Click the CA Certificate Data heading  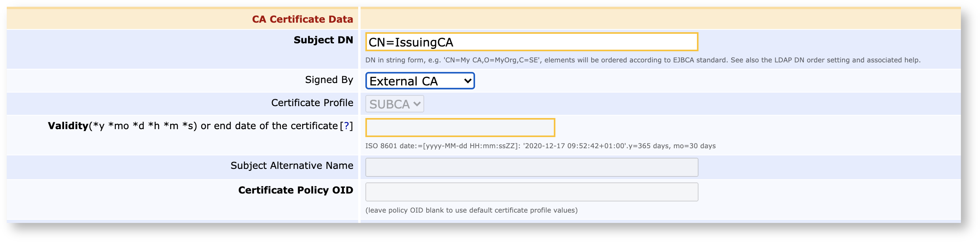302,19
